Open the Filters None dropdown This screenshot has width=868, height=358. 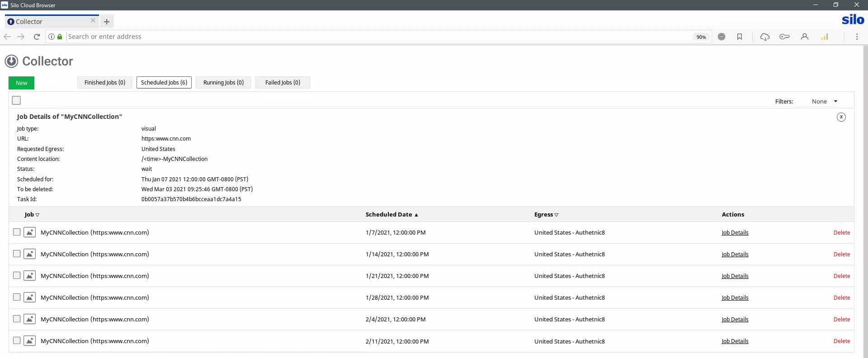[824, 101]
